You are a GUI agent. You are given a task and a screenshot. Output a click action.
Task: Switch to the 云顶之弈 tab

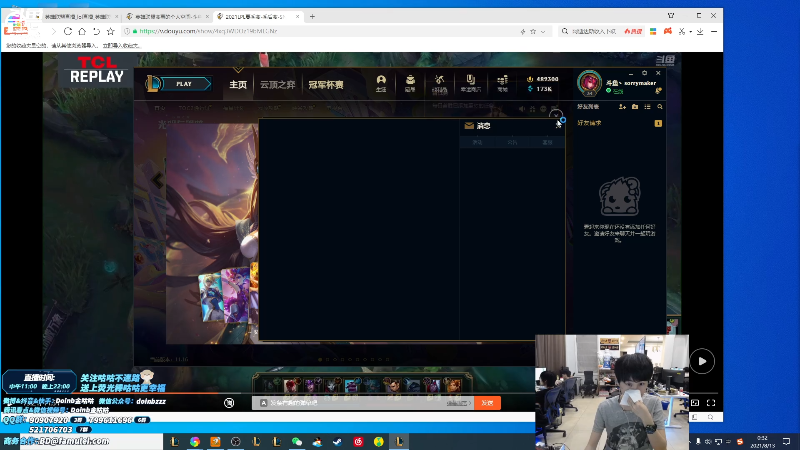pyautogui.click(x=278, y=85)
